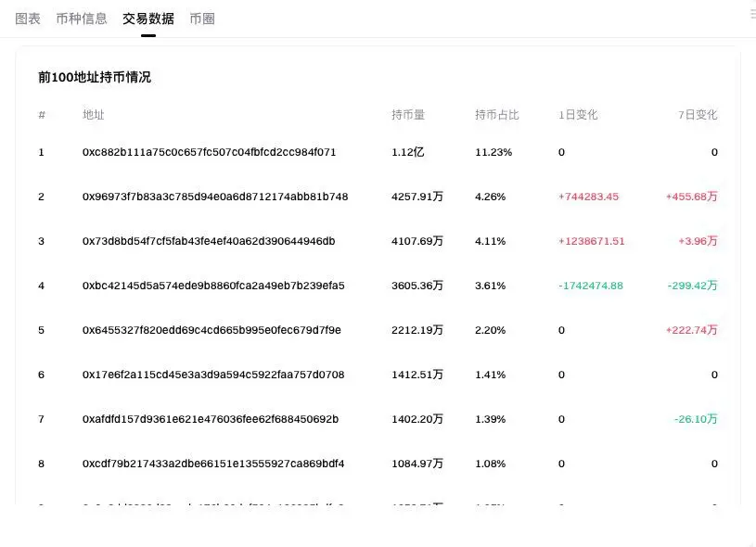The height and width of the screenshot is (547, 756).
Task: Click the 1084.97万 holding amount
Action: (417, 464)
